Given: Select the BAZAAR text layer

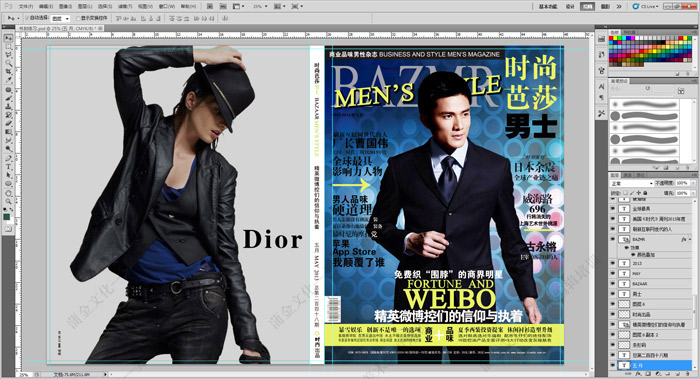Looking at the screenshot, I should pos(652,283).
